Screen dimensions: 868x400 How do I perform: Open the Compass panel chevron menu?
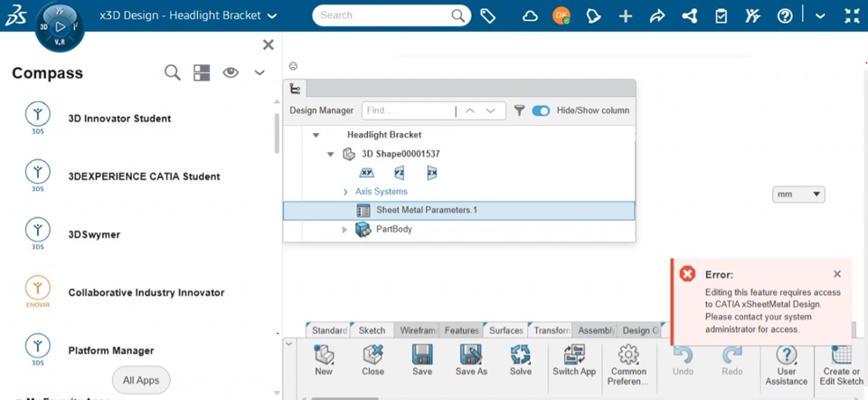click(259, 72)
